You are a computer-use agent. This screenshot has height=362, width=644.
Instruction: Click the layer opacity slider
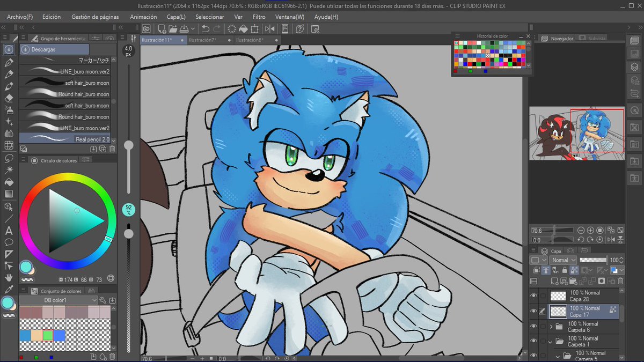pyautogui.click(x=592, y=260)
